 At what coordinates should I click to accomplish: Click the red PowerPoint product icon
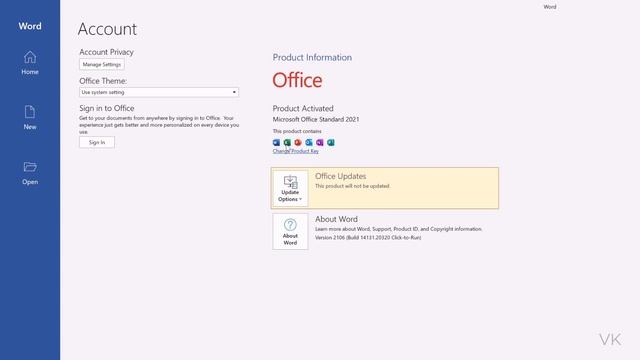click(298, 142)
